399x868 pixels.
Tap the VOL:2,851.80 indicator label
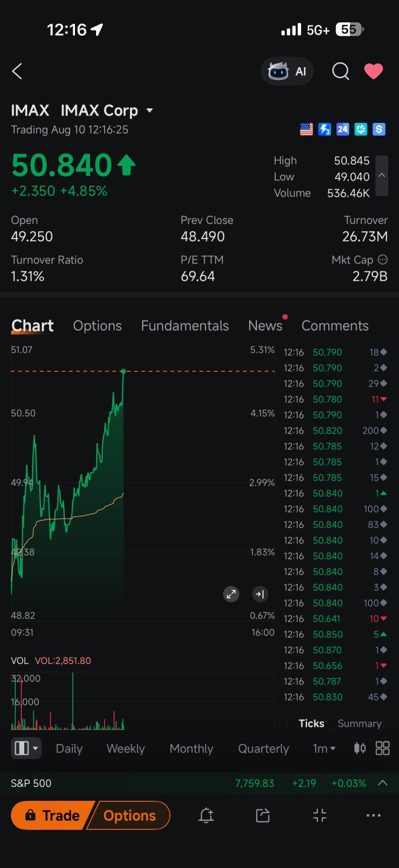pyautogui.click(x=63, y=661)
